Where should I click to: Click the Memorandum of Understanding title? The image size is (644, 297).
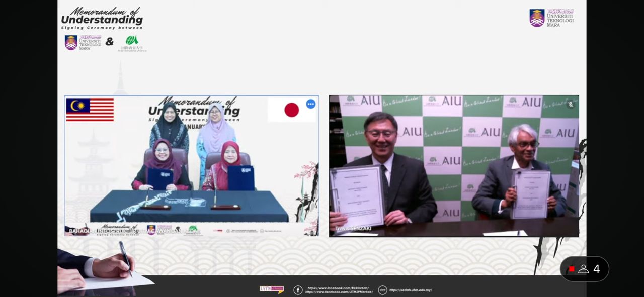click(102, 17)
